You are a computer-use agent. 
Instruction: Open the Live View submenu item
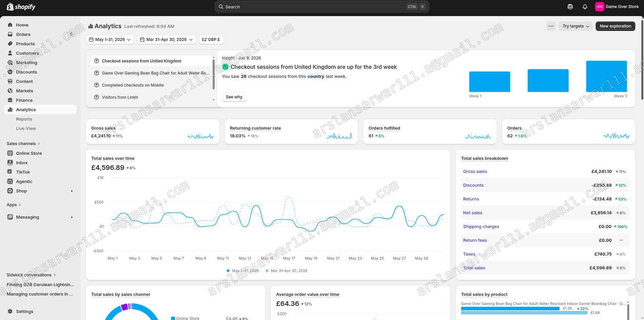point(40,129)
